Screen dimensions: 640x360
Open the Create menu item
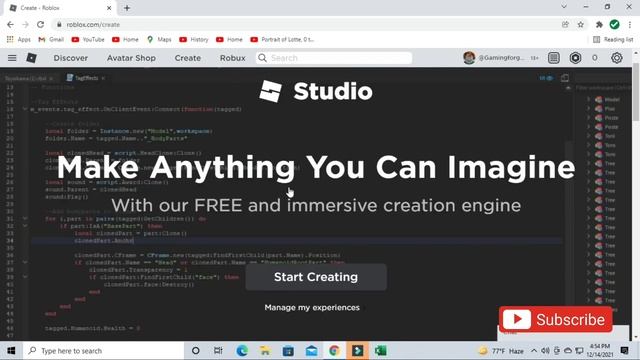click(188, 58)
